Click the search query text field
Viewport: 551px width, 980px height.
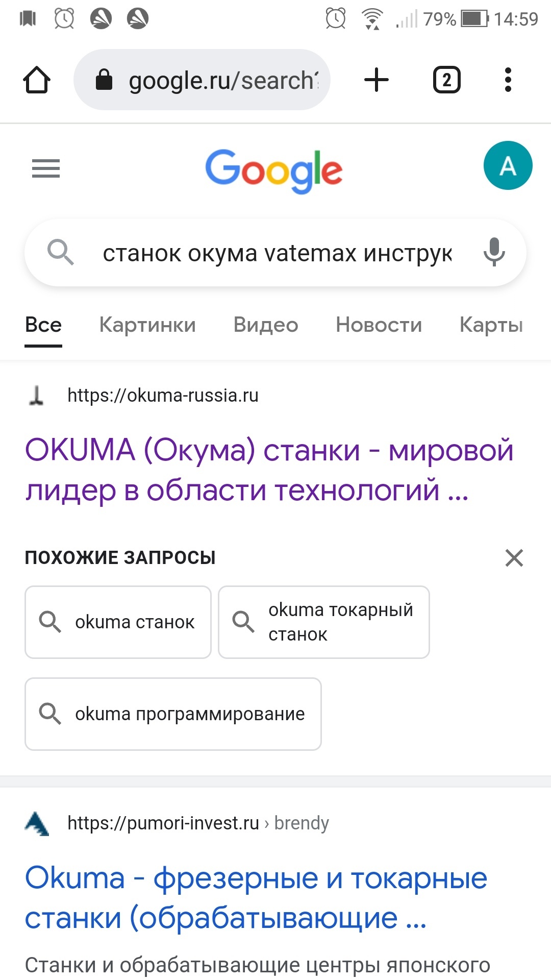click(x=277, y=253)
